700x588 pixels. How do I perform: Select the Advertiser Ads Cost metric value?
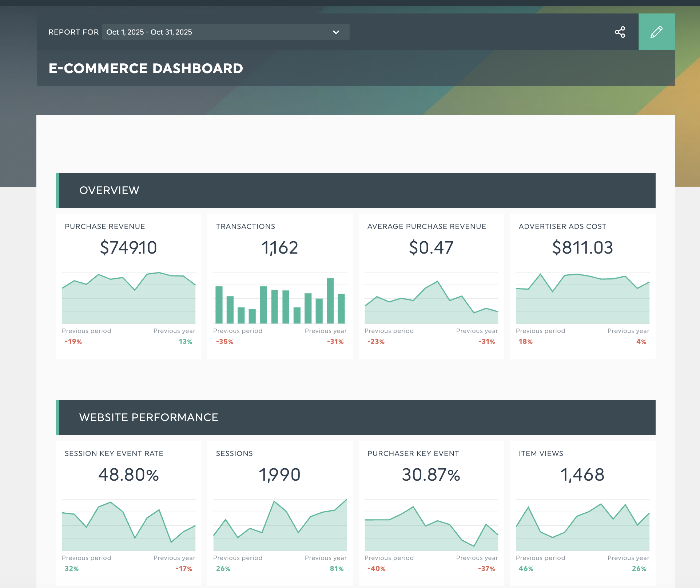[x=582, y=247]
